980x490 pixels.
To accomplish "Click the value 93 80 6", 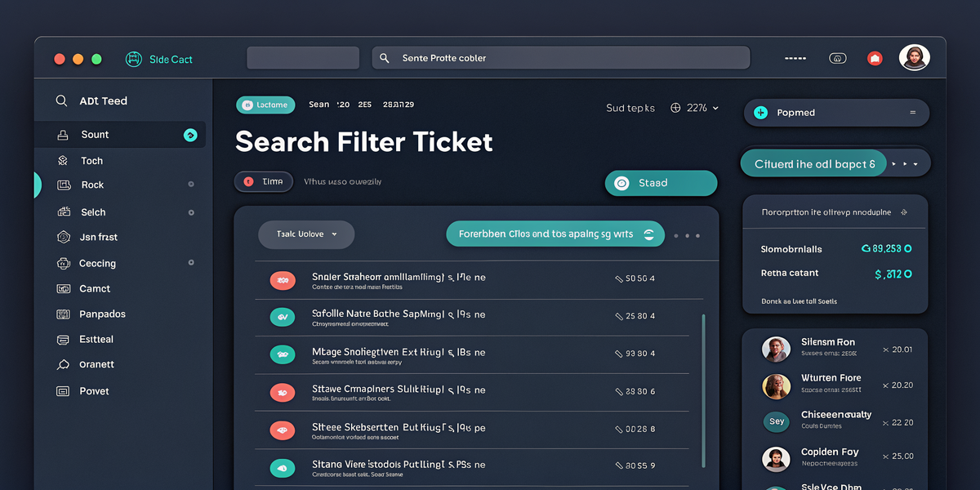I will [x=640, y=391].
